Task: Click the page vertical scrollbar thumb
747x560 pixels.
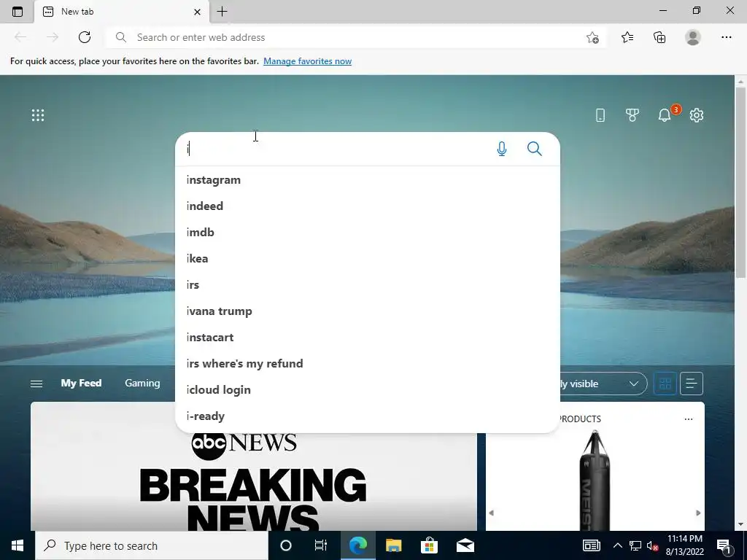Action: coord(740,181)
